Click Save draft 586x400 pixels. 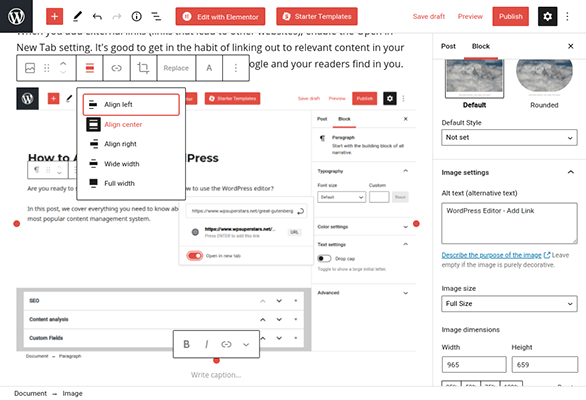coord(429,16)
